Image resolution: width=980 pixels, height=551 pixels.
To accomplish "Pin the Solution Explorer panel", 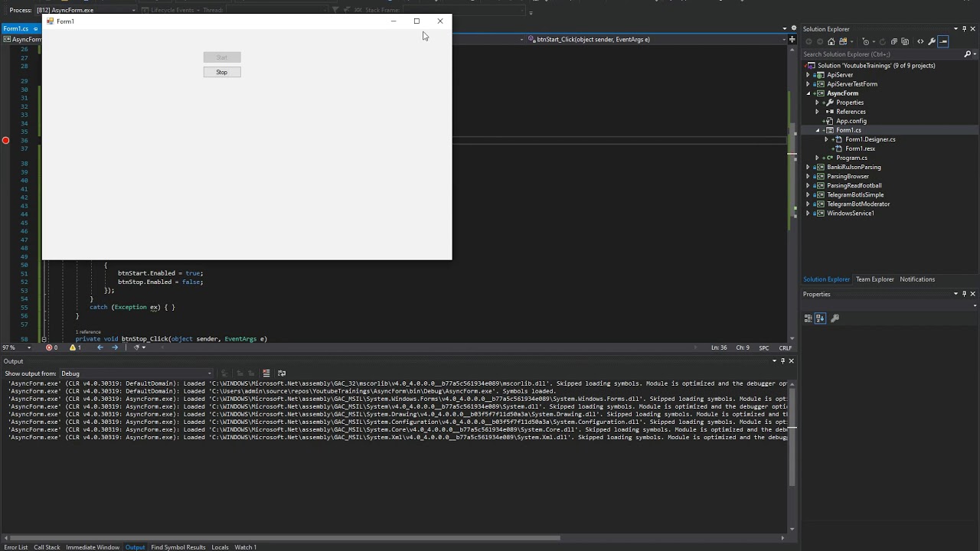I will [964, 29].
